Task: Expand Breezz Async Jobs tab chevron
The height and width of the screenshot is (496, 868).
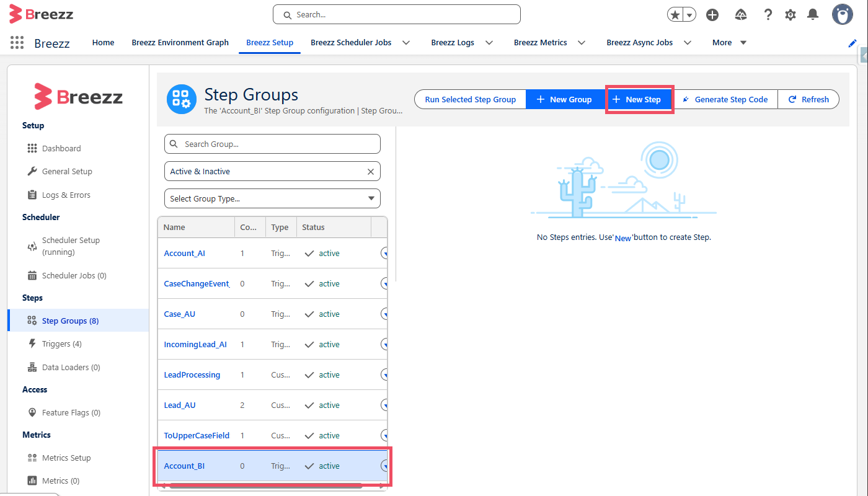Action: [688, 43]
